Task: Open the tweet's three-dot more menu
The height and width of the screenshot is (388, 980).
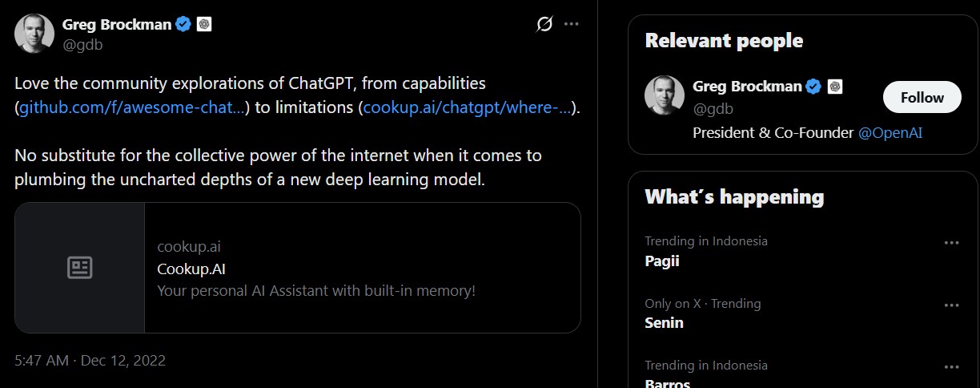Action: point(571,24)
